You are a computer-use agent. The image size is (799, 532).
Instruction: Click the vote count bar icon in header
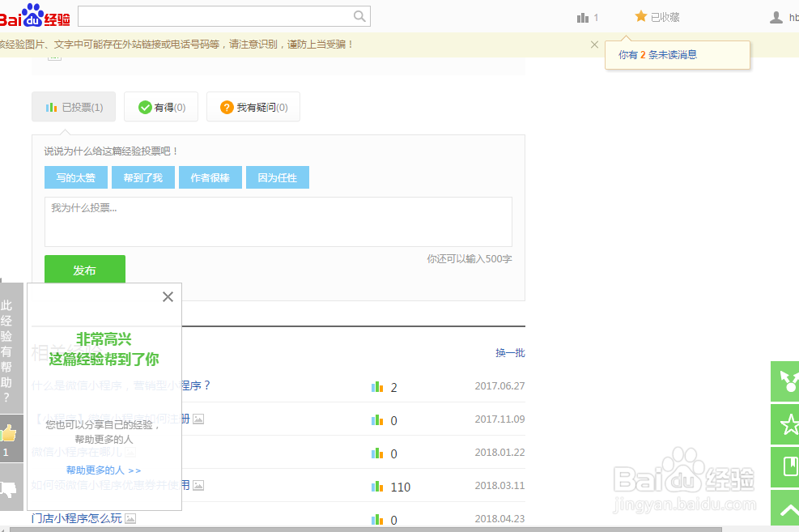[x=583, y=18]
